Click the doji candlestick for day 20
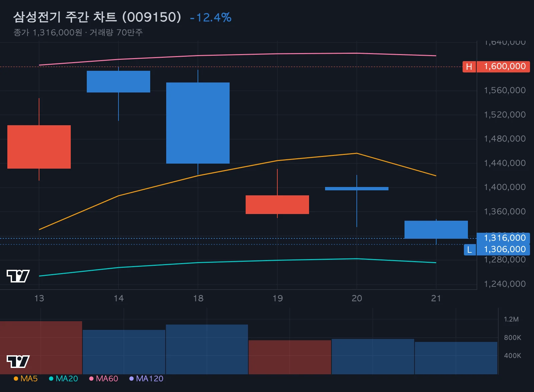Viewport: 534px width, 392px height. pyautogui.click(x=357, y=189)
